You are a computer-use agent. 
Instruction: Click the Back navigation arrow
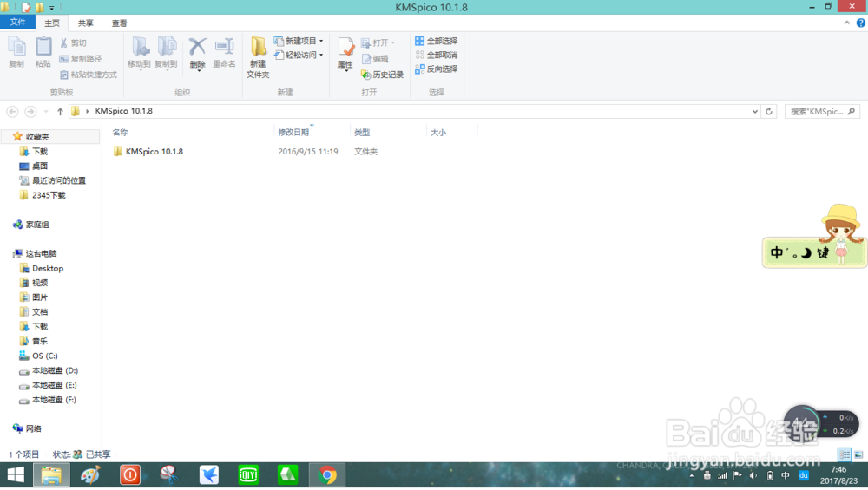12,111
